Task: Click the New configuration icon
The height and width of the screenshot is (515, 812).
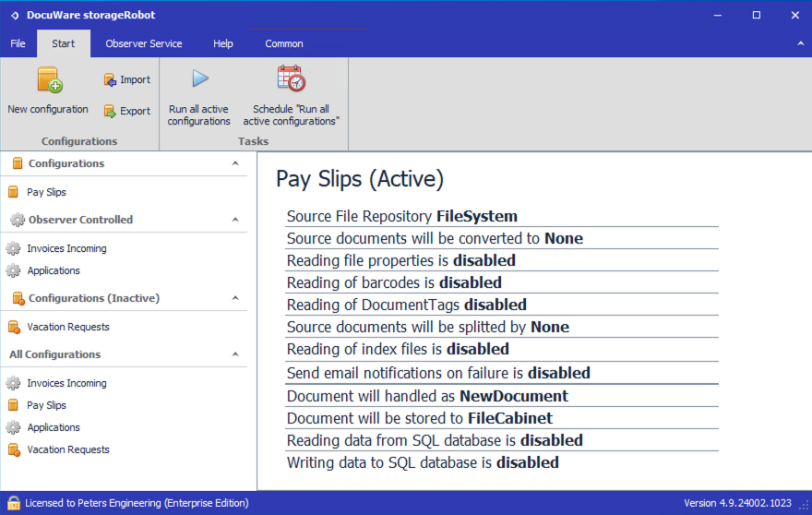Action: click(49, 80)
